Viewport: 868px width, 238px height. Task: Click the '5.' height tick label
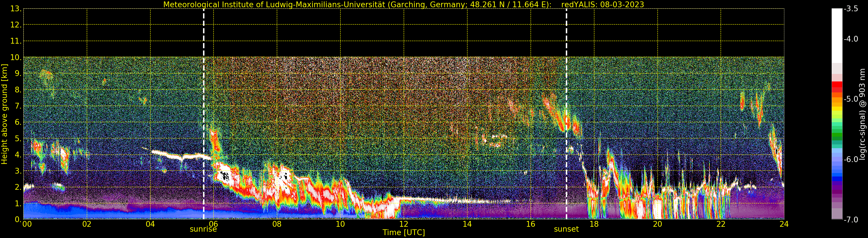coord(18,139)
